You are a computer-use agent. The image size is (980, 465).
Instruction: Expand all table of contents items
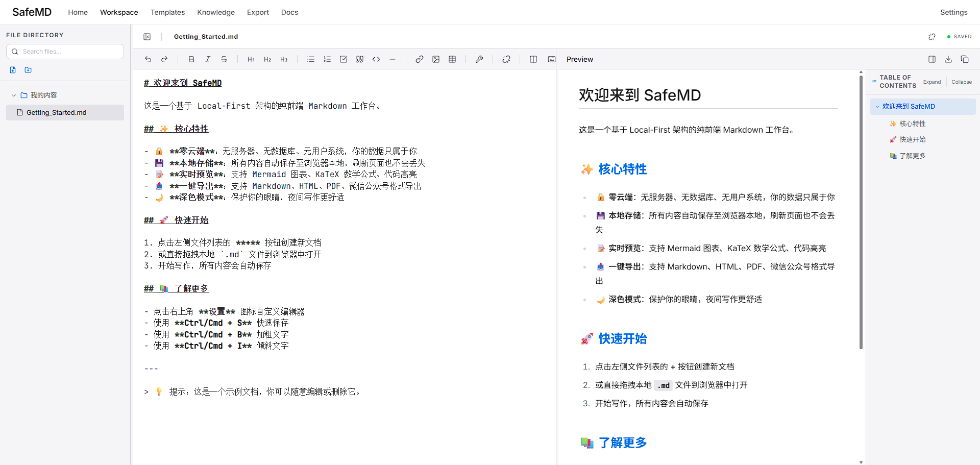(x=932, y=82)
